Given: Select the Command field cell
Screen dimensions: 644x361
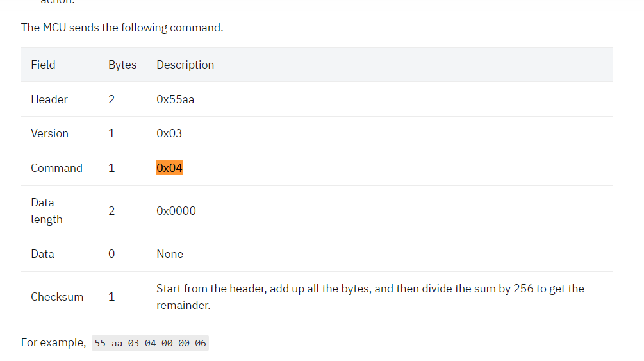Looking at the screenshot, I should click(56, 168).
